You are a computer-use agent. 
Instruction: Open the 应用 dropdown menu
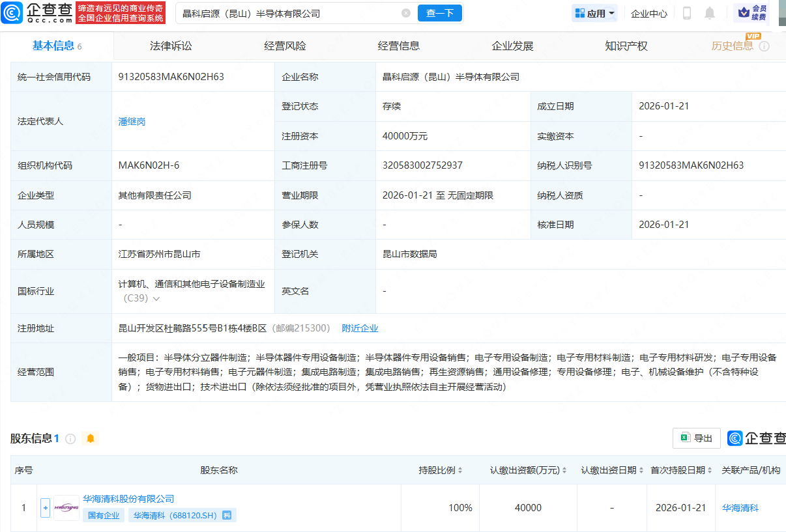(594, 12)
